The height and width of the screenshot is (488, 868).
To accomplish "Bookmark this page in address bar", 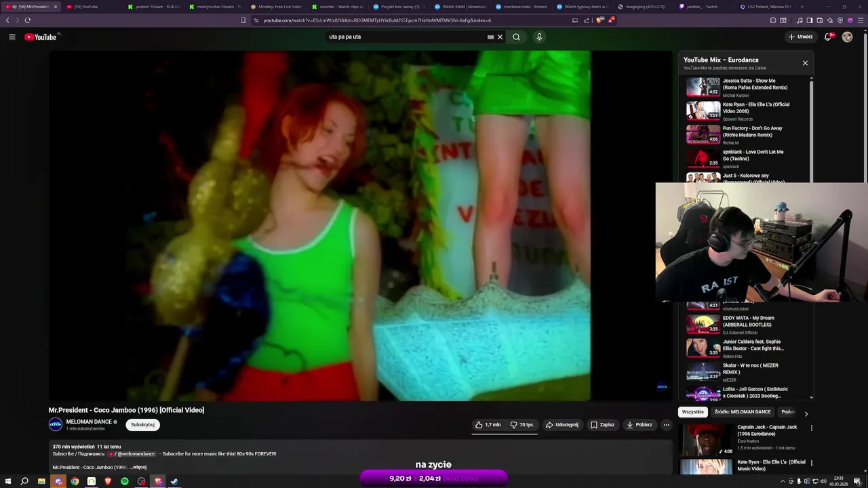I will pos(243,20).
